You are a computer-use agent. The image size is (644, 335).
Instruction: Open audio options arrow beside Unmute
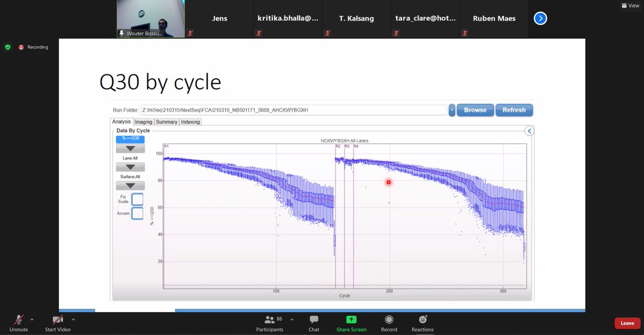tap(32, 319)
